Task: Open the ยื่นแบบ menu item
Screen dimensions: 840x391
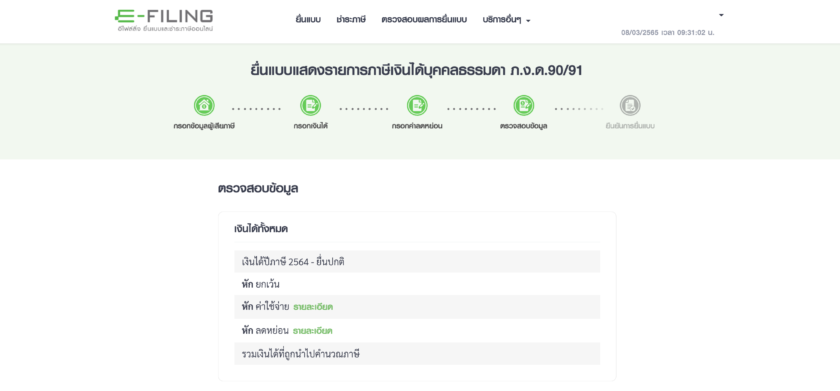Action: tap(308, 20)
